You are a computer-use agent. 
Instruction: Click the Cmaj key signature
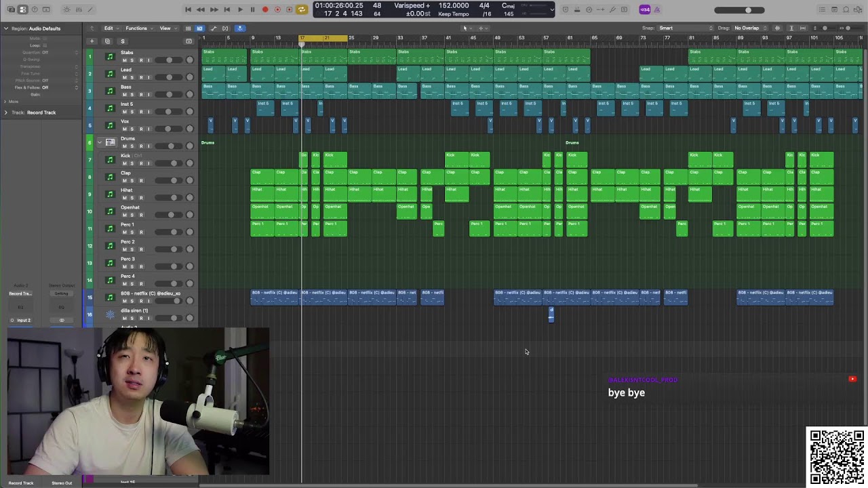(x=508, y=5)
